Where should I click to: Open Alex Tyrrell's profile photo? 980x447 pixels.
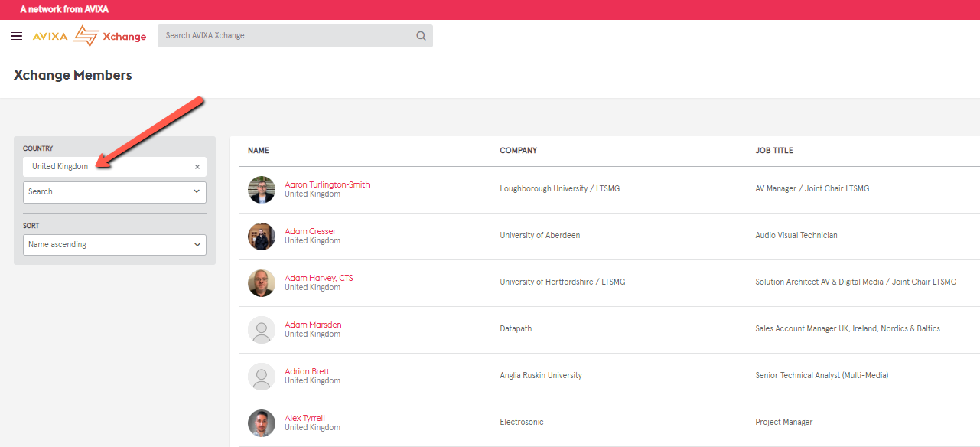(x=262, y=423)
